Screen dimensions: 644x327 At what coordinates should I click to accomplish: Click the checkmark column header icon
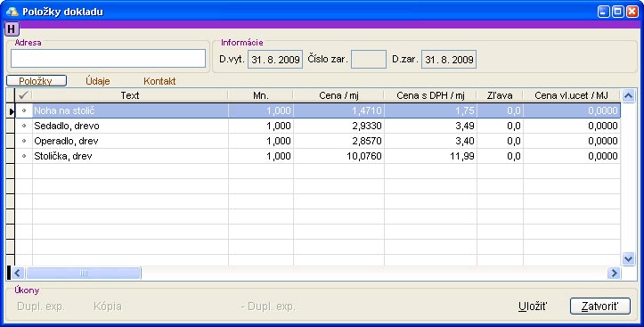[23, 95]
